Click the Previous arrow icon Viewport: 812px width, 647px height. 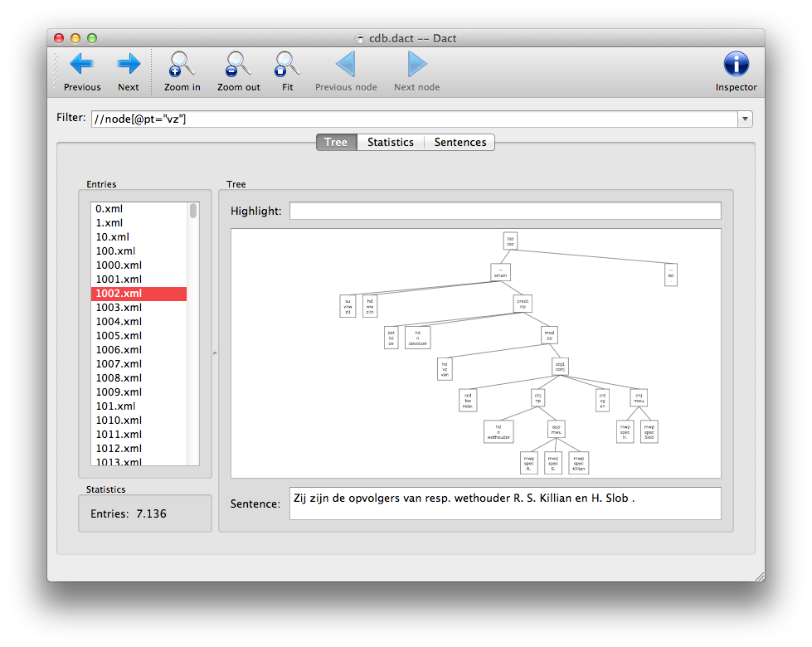(81, 64)
